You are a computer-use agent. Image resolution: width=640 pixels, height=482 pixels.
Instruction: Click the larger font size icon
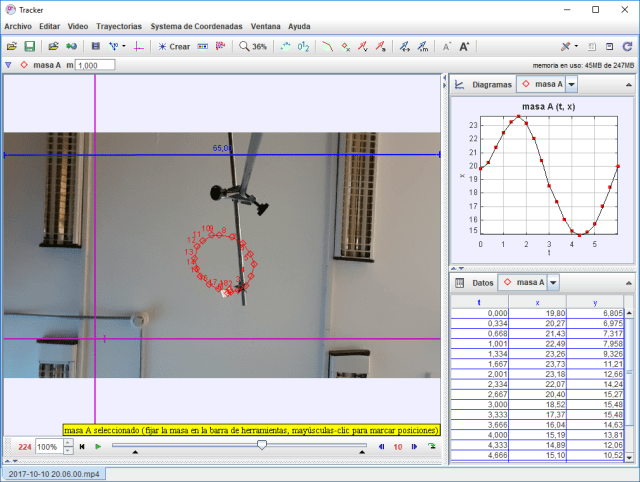click(x=464, y=46)
